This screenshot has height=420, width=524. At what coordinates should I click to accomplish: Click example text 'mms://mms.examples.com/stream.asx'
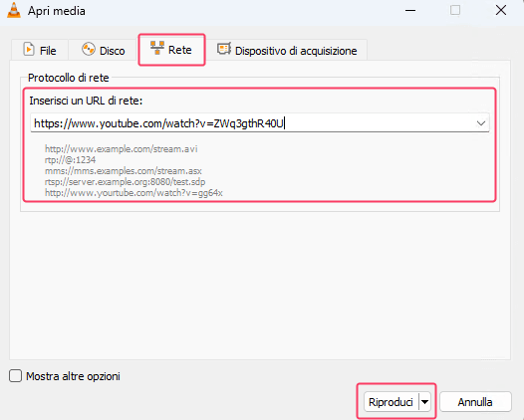(124, 171)
